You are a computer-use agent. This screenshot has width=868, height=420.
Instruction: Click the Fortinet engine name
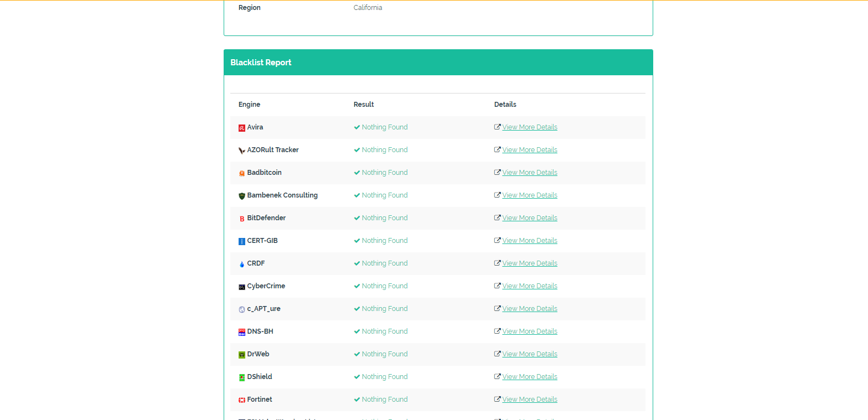point(260,400)
